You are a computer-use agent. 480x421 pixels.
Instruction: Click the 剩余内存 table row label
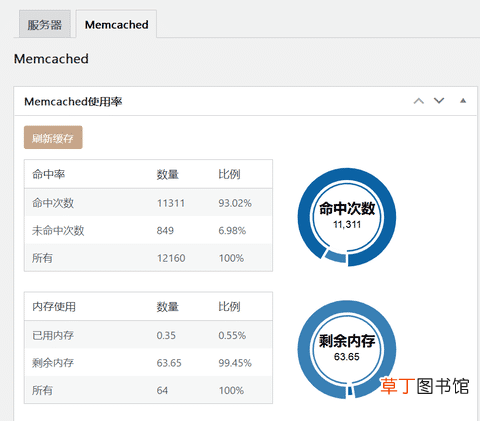(53, 363)
